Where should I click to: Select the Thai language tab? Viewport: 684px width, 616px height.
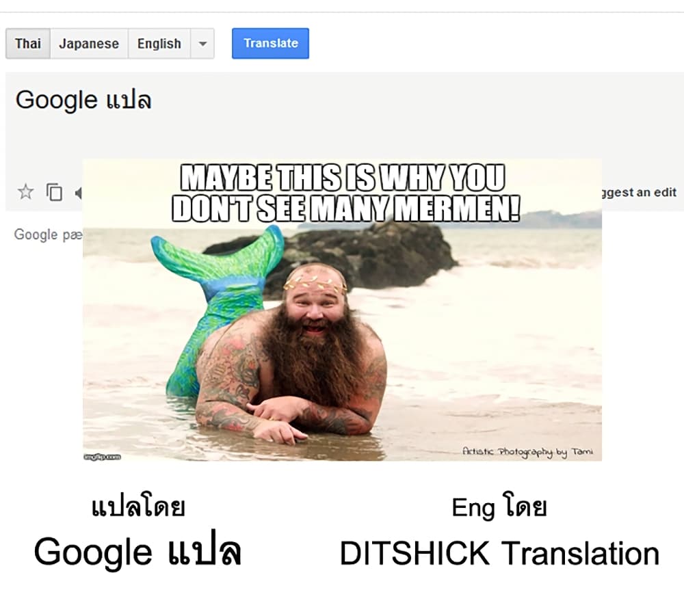click(28, 44)
